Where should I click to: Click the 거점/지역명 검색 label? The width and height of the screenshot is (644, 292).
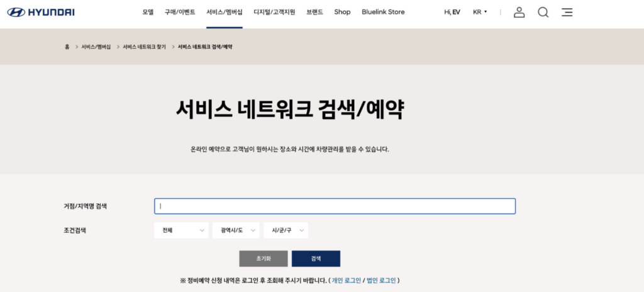[85, 206]
